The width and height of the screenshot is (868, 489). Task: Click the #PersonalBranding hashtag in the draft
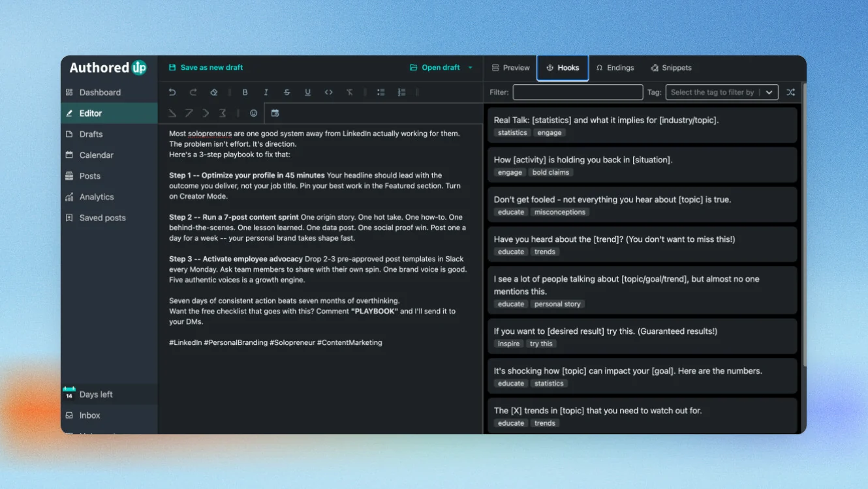[235, 342]
